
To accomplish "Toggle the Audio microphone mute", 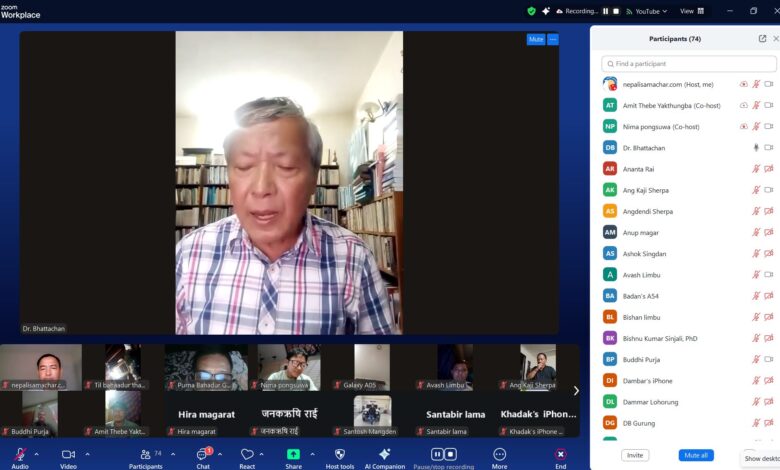I will [20, 454].
